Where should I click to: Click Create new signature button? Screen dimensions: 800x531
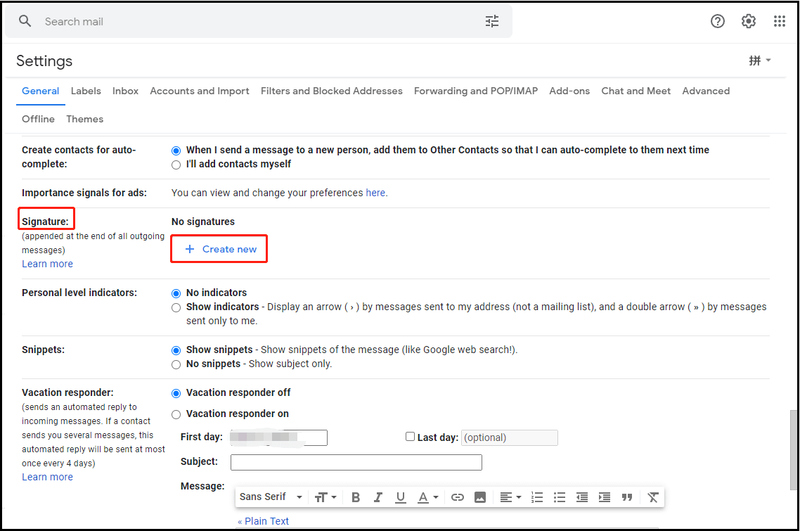pos(219,249)
